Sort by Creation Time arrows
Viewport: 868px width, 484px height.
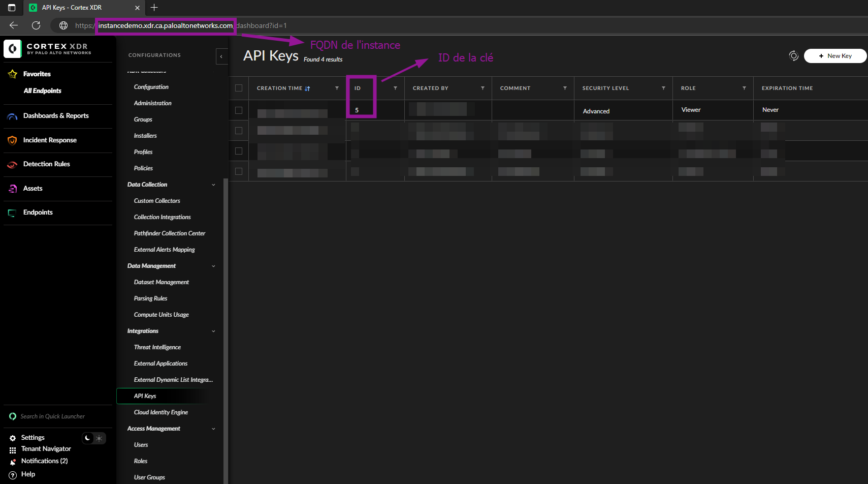click(307, 88)
